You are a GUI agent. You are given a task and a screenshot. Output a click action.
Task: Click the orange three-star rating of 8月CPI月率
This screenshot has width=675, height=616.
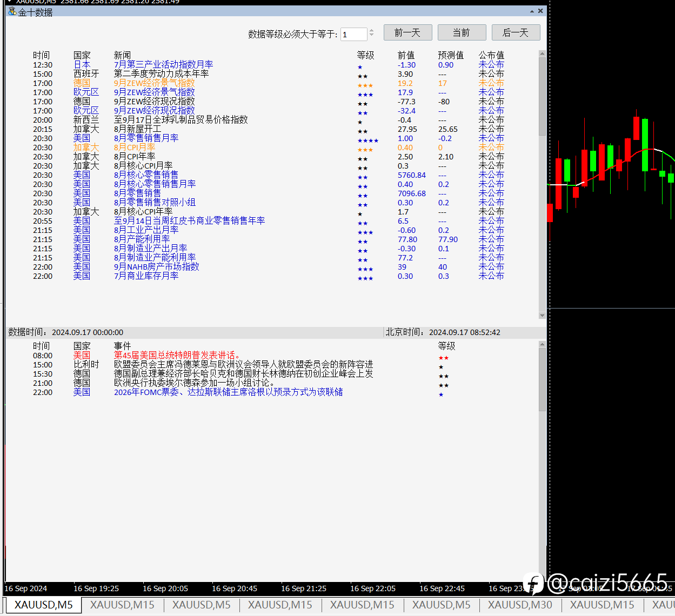coord(365,150)
